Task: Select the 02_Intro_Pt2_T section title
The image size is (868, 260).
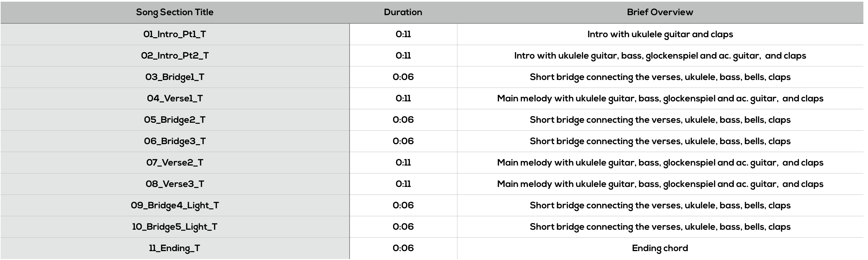Action: point(174,56)
